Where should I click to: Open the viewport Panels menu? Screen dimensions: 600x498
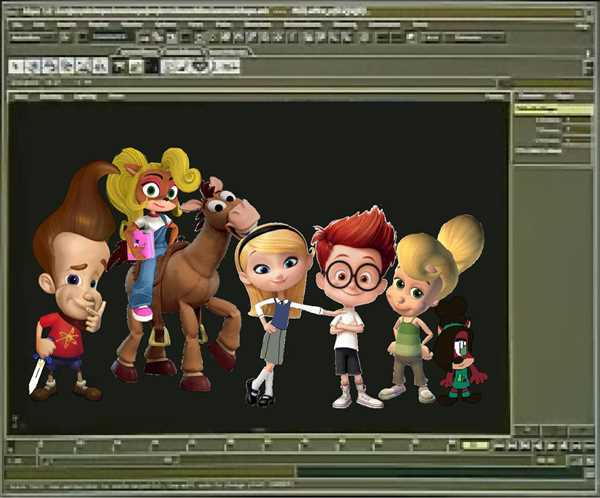pyautogui.click(x=494, y=96)
